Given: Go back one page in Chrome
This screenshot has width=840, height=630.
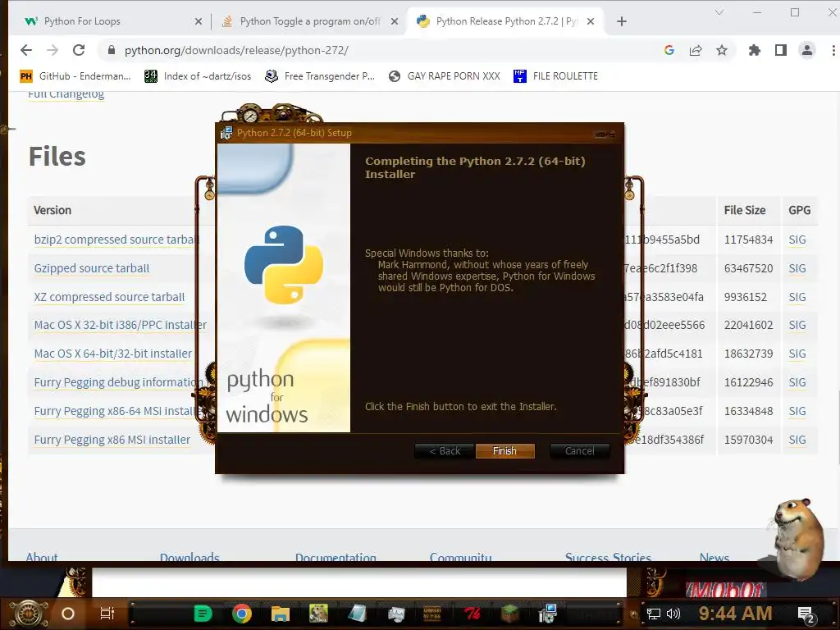Looking at the screenshot, I should tap(26, 50).
